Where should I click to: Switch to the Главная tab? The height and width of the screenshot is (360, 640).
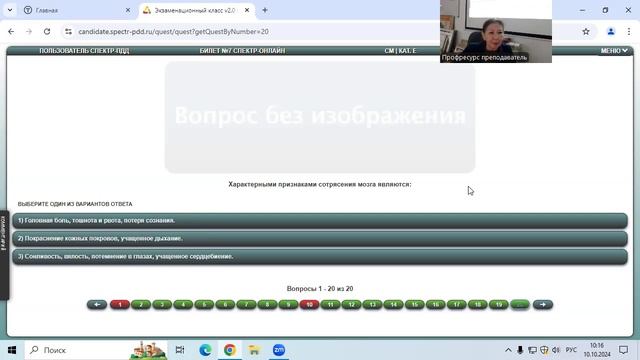(x=77, y=10)
